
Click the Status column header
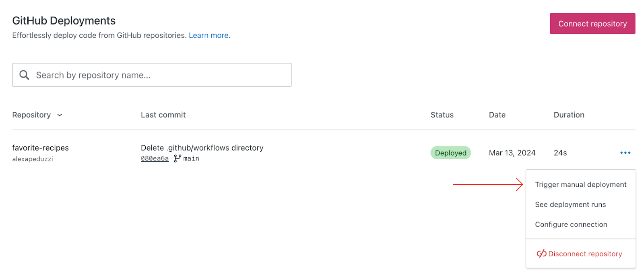point(442,115)
